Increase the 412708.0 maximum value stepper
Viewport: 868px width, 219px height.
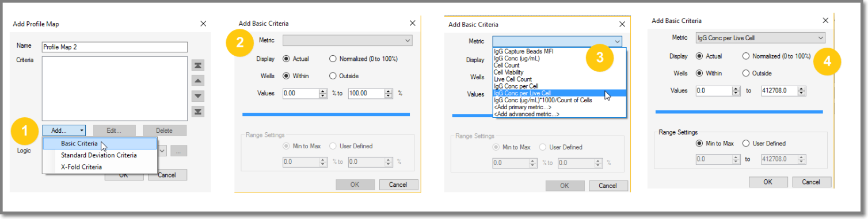[x=802, y=88]
